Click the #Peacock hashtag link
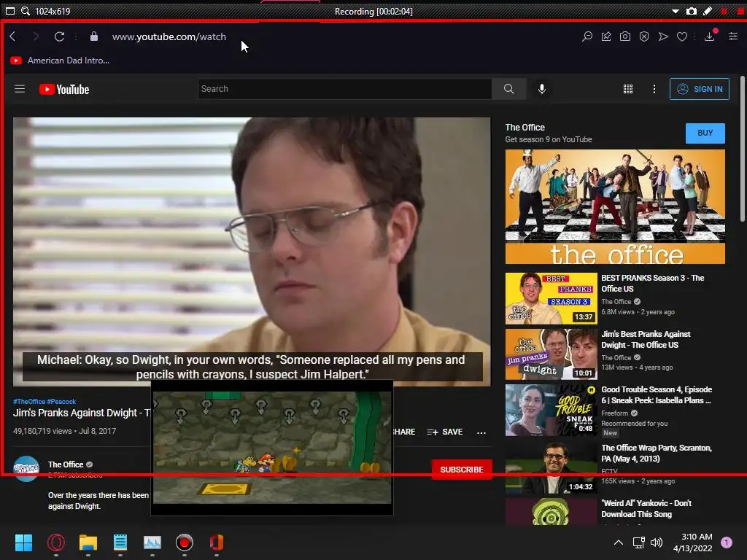 pyautogui.click(x=61, y=402)
